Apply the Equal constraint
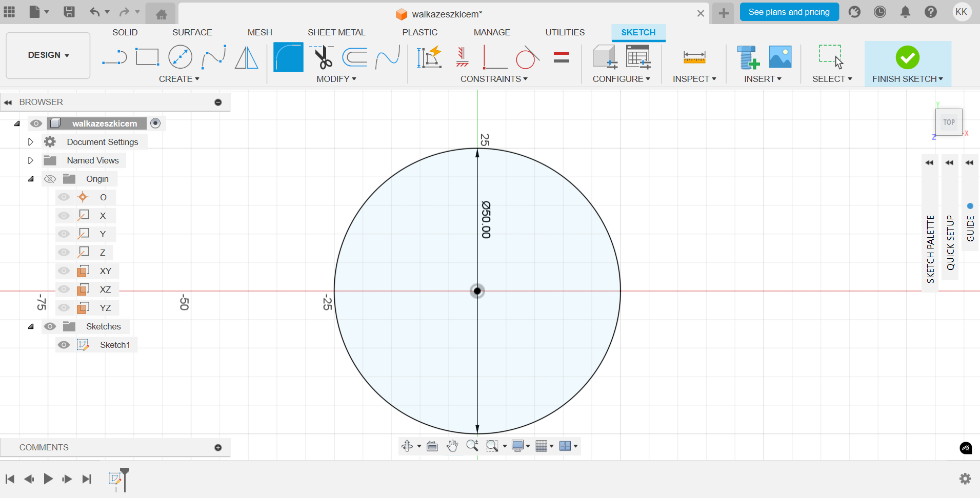 [562, 57]
